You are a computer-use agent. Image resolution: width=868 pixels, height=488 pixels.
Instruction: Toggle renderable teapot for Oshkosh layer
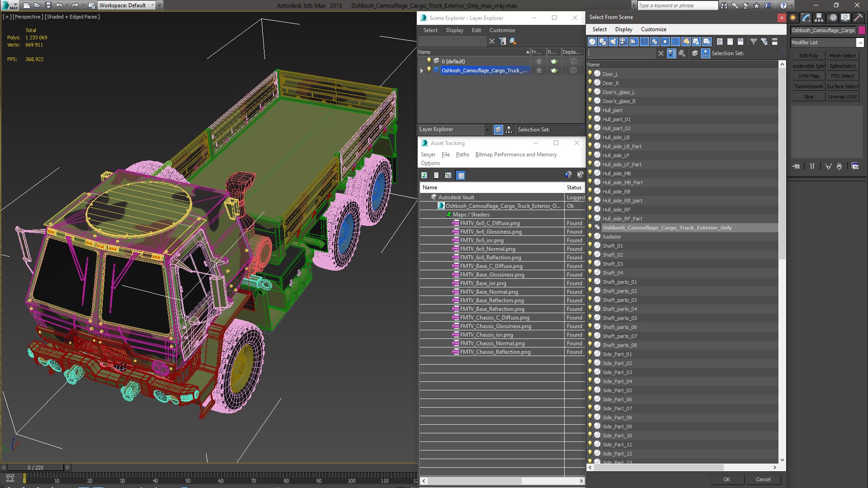tap(554, 70)
